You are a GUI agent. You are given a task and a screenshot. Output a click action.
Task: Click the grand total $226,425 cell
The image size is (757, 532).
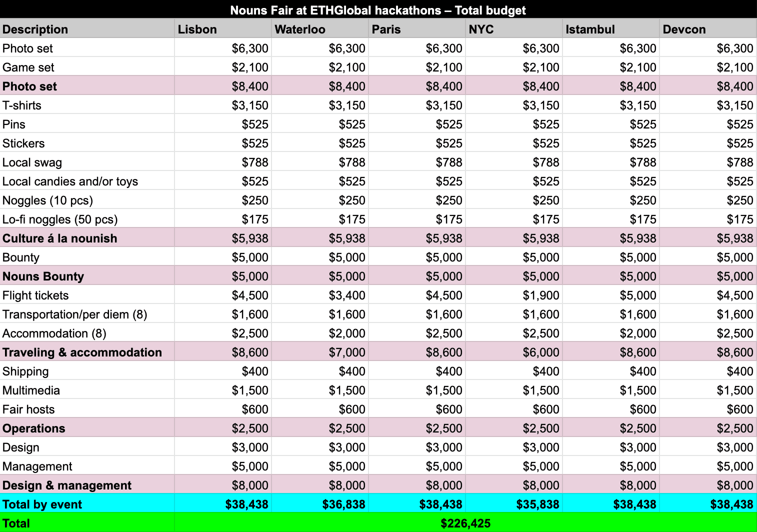(465, 523)
